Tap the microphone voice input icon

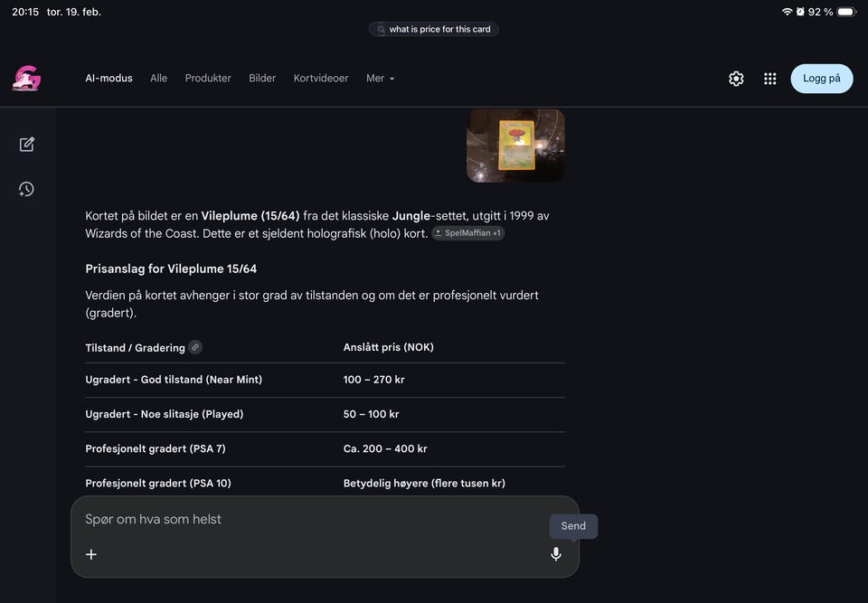(556, 554)
